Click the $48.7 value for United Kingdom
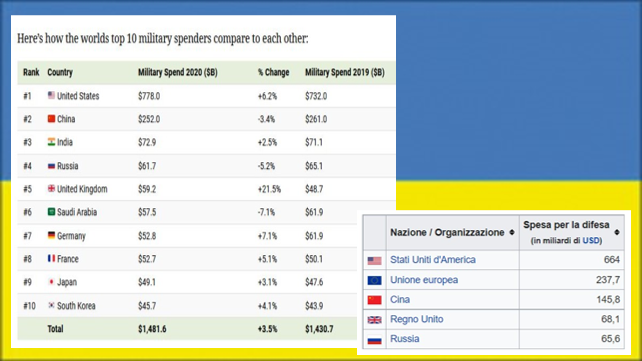Viewport: 642px width, 361px height. click(x=314, y=190)
